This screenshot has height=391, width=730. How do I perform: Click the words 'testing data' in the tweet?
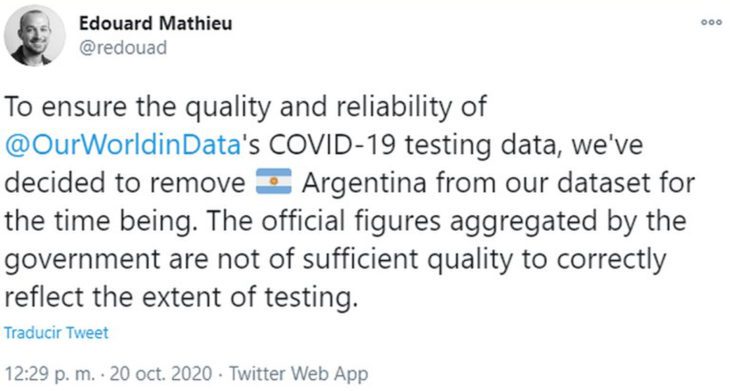click(x=481, y=145)
